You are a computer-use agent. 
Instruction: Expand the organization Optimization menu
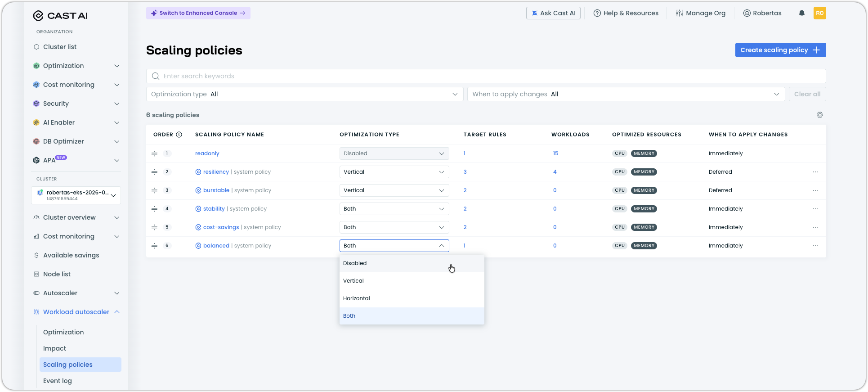[117, 66]
